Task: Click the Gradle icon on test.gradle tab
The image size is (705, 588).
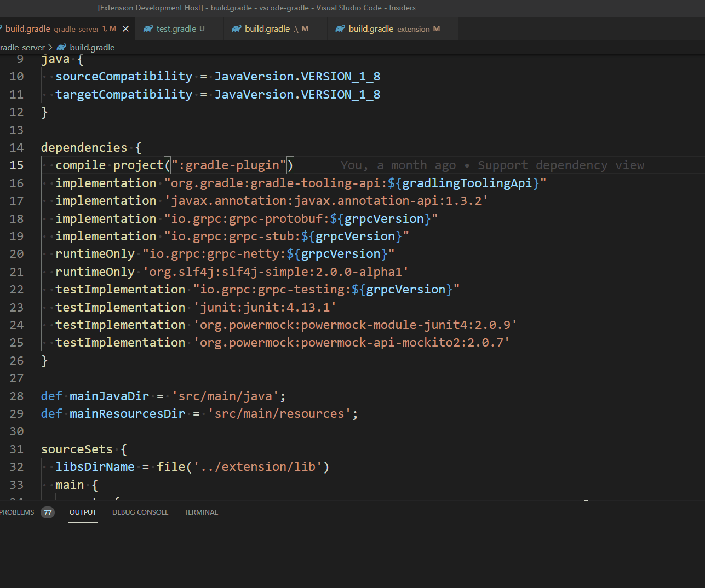Action: 148,28
